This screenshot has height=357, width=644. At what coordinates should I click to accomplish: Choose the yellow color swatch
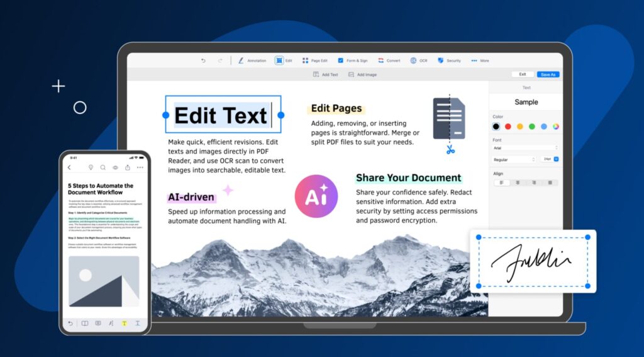pyautogui.click(x=520, y=127)
